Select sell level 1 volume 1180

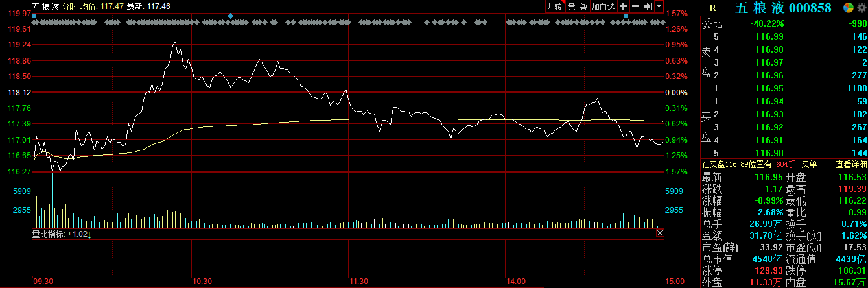856,89
